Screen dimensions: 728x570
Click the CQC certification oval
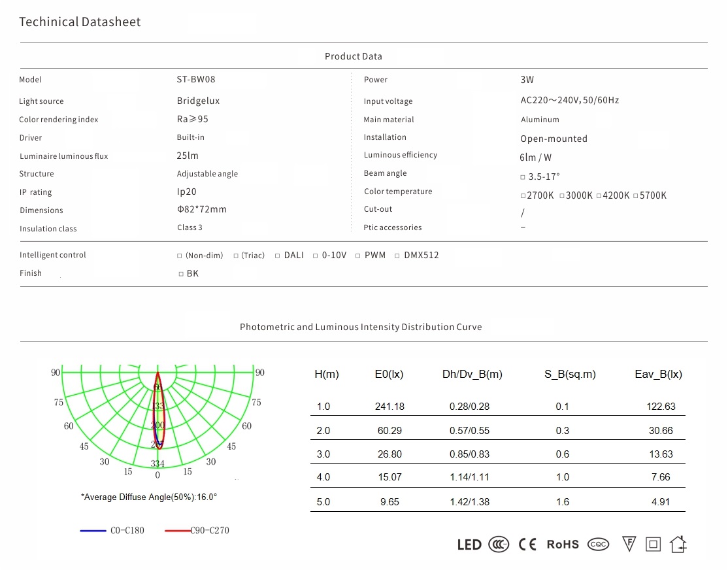[598, 545]
